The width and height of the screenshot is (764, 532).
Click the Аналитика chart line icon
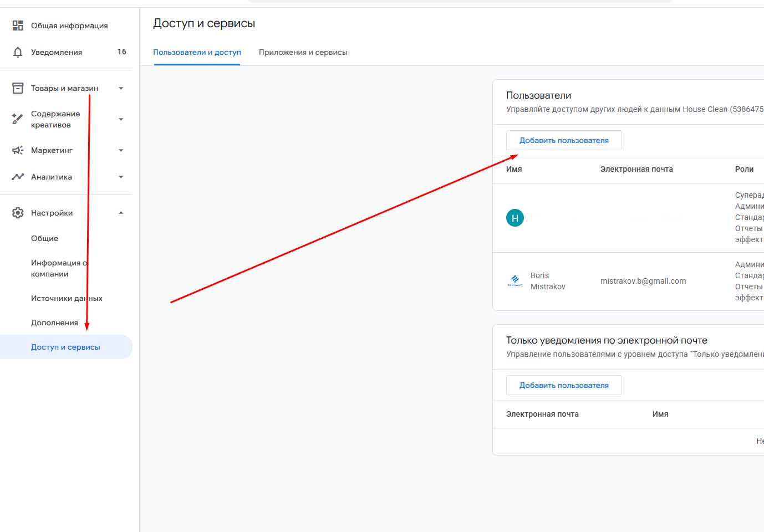pos(18,177)
